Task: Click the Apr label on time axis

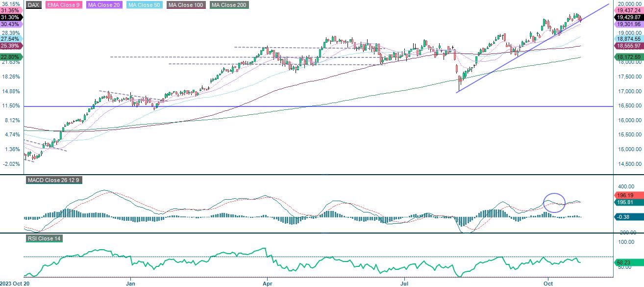Action: pos(268,283)
